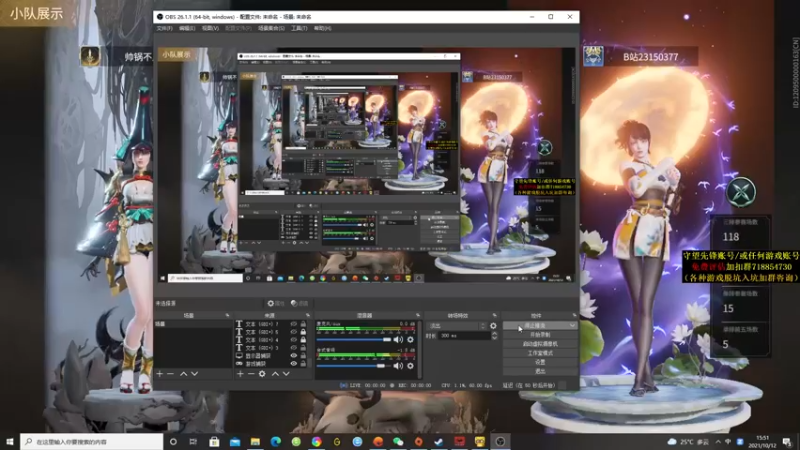Decrease the transition duration with down arrow
The height and width of the screenshot is (450, 800).
coord(494,338)
